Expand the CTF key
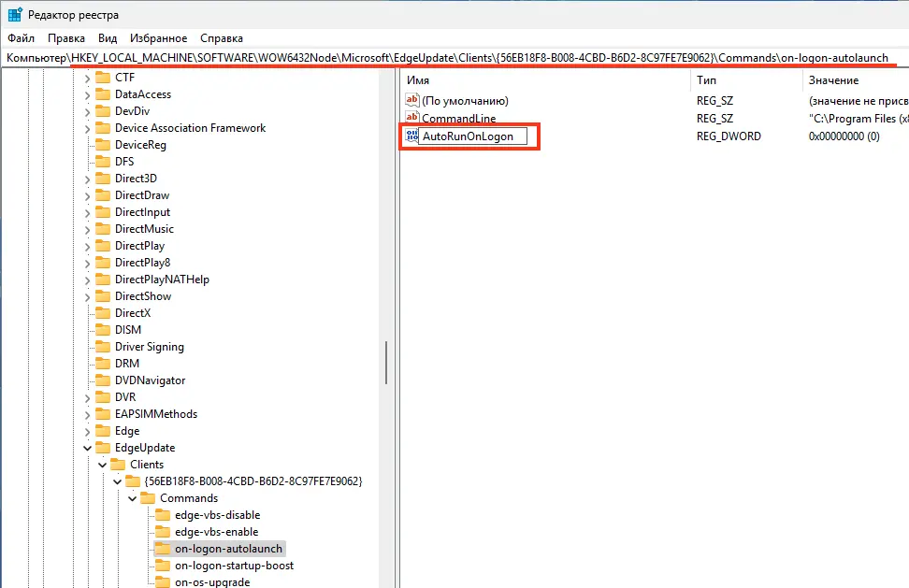The width and height of the screenshot is (909, 588). point(88,78)
